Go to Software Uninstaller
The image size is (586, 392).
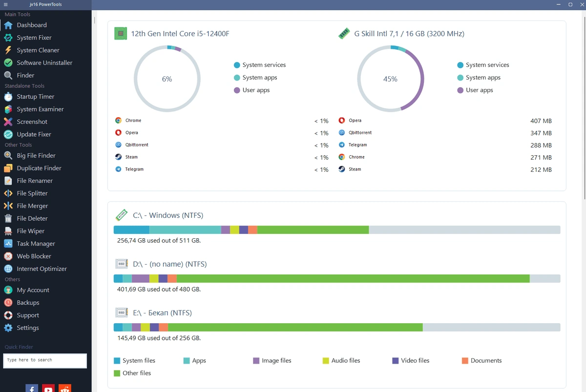(x=44, y=62)
